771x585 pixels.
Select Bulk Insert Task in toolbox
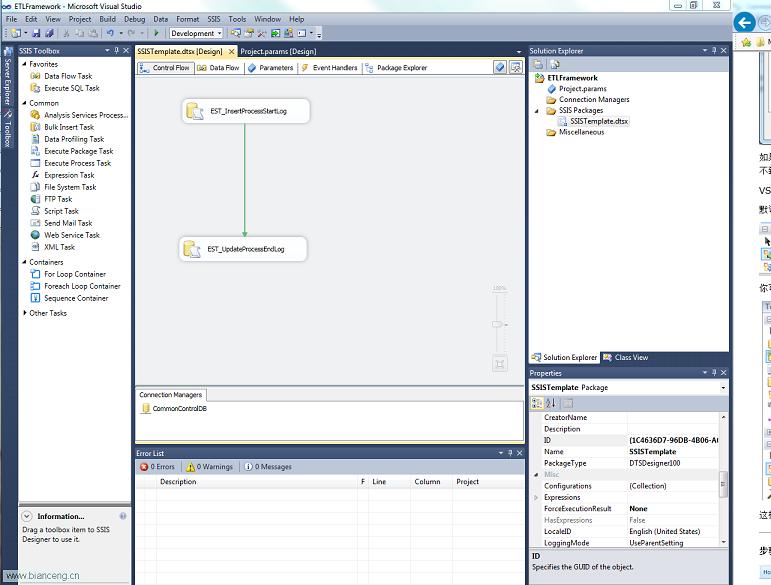69,127
